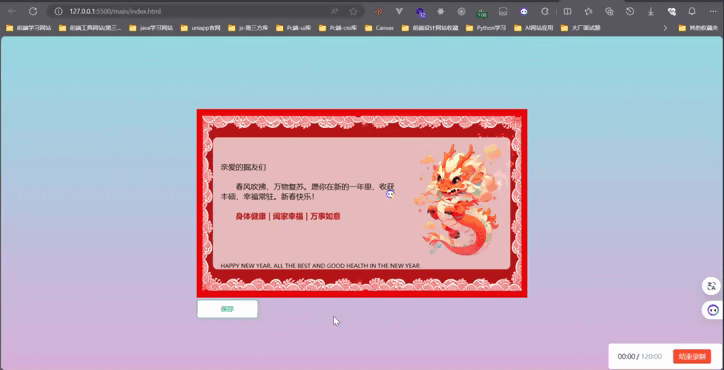This screenshot has height=370, width=724.
Task: Open the Canvas bookmark folder
Action: [379, 28]
